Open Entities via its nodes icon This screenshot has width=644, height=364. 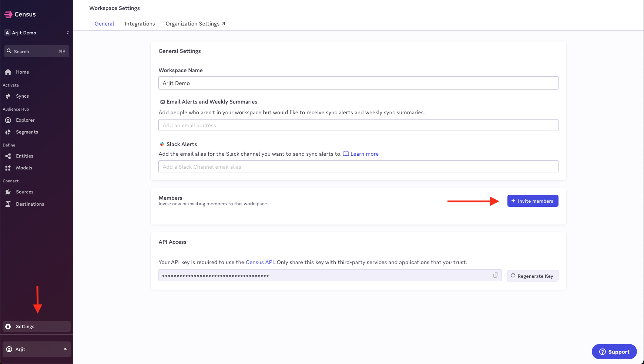click(x=8, y=156)
